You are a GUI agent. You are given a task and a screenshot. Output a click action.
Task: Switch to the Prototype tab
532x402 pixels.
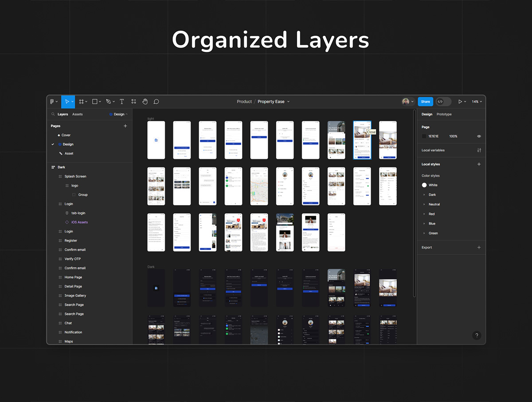click(x=444, y=114)
